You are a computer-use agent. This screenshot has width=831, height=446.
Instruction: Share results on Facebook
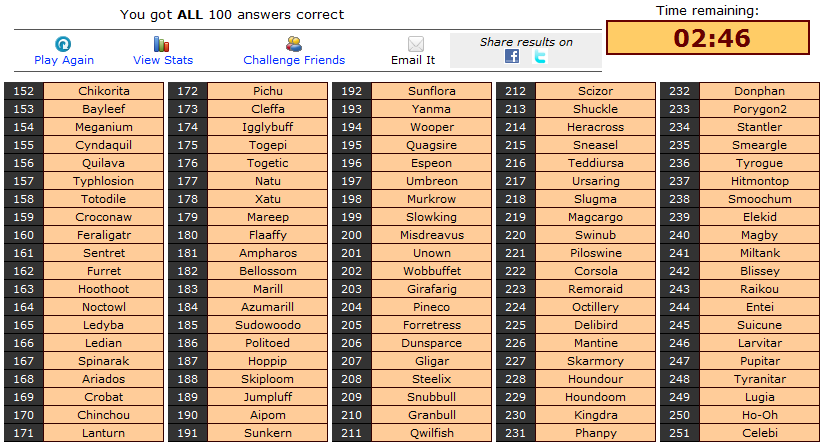[512, 56]
